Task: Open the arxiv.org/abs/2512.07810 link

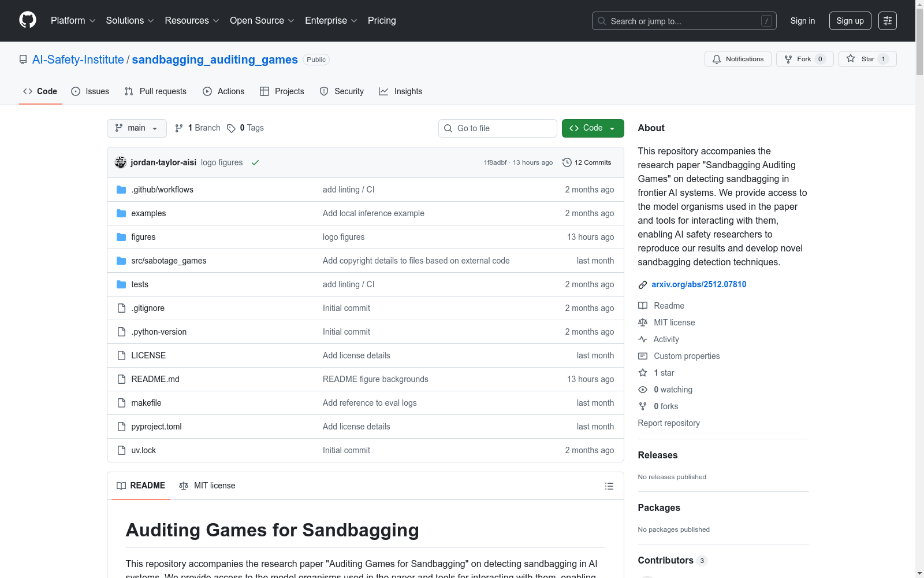Action: 699,284
